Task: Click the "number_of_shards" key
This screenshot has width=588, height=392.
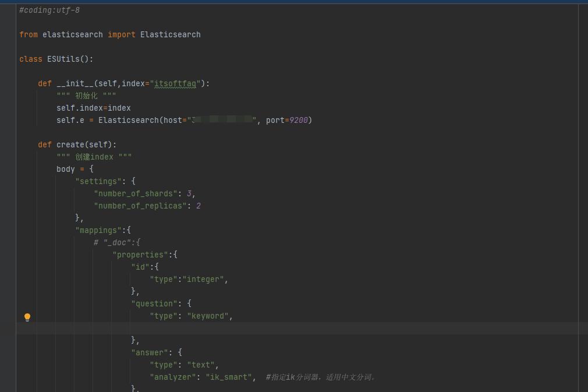Action: (x=136, y=193)
